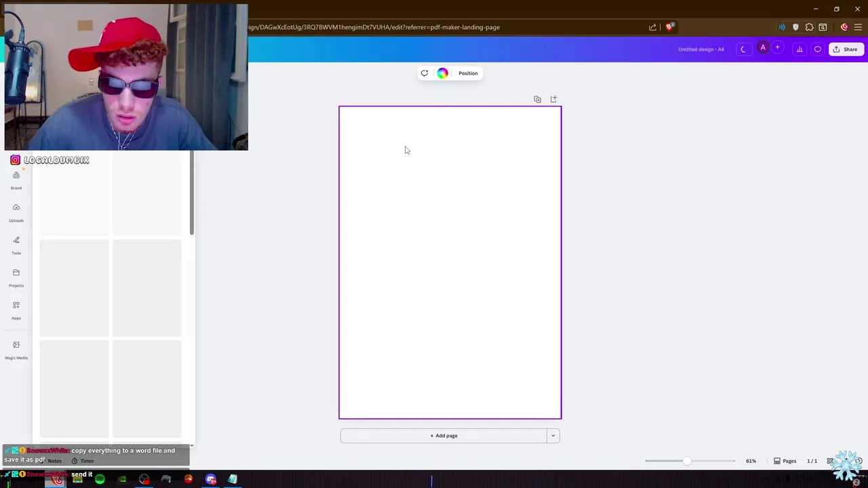Open the Magic Media panel
The height and width of the screenshot is (488, 868).
click(x=16, y=350)
